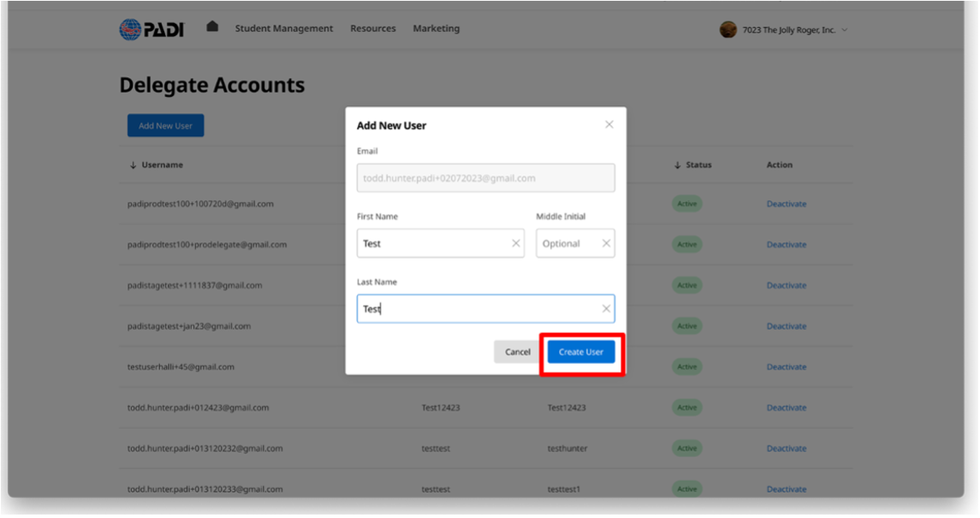The image size is (980, 518).
Task: Open the Student Management menu
Action: (x=284, y=28)
